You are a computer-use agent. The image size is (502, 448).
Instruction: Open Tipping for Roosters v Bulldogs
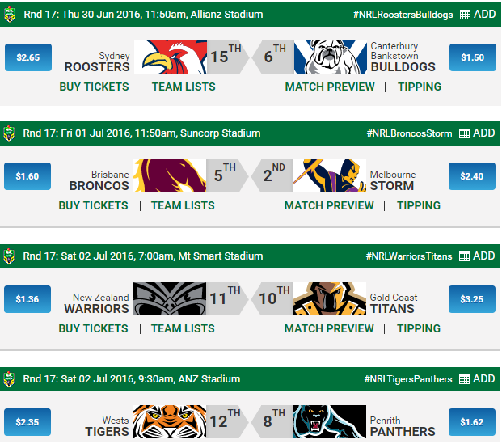coord(419,87)
